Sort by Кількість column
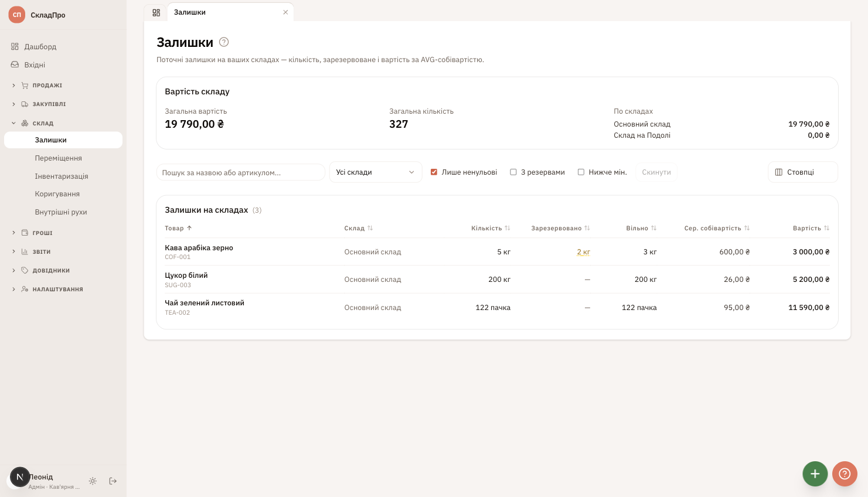 pyautogui.click(x=491, y=228)
